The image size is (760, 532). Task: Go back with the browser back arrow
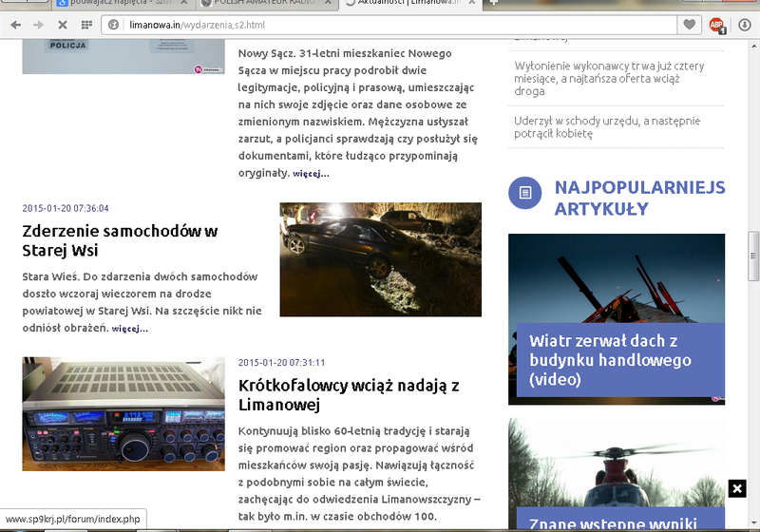15,25
